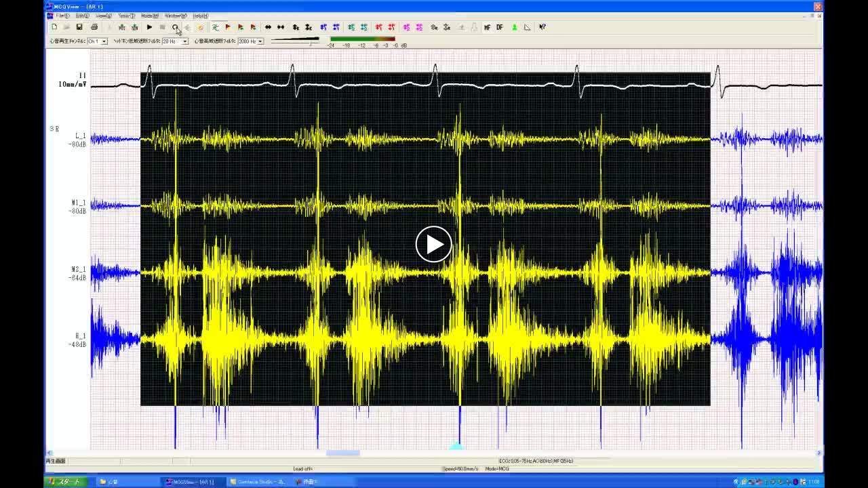Adjust the volume slider in toolbar

pos(311,42)
